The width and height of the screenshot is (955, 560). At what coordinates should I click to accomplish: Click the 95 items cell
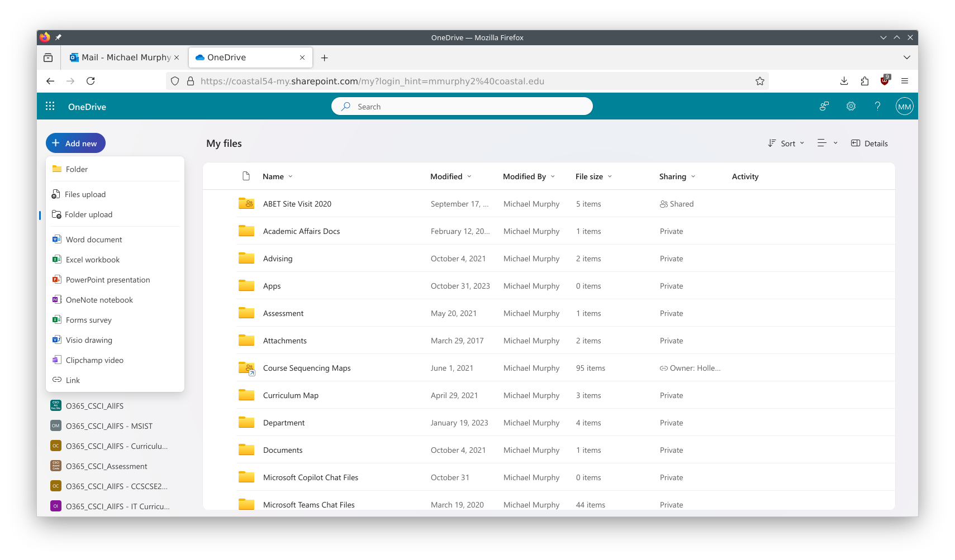(590, 368)
